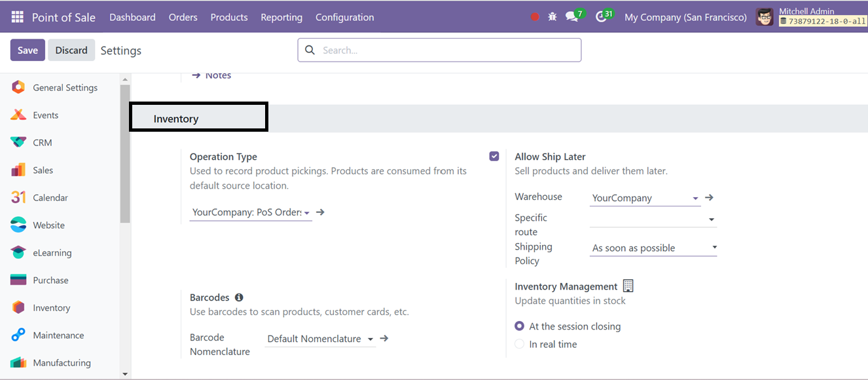
Task: Click in the settings Search field
Action: click(439, 50)
